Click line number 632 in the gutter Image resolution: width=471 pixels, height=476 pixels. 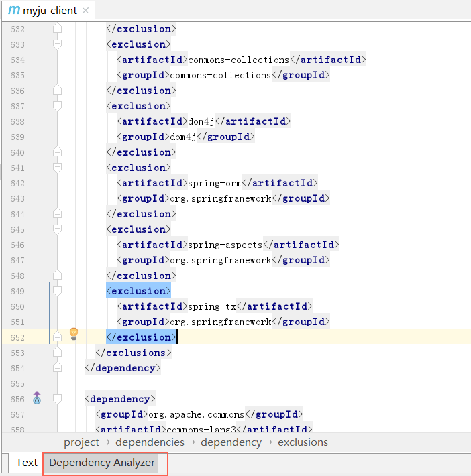coord(17,29)
